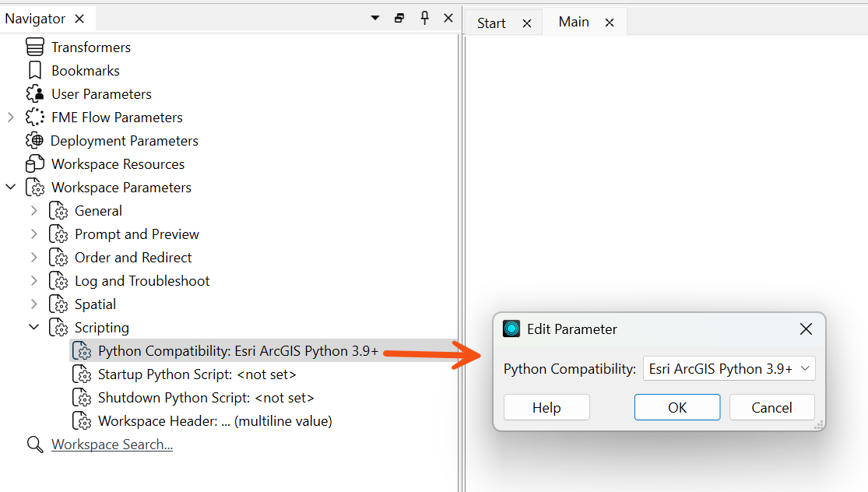
Task: Open the Workspace Search link
Action: pyautogui.click(x=112, y=445)
